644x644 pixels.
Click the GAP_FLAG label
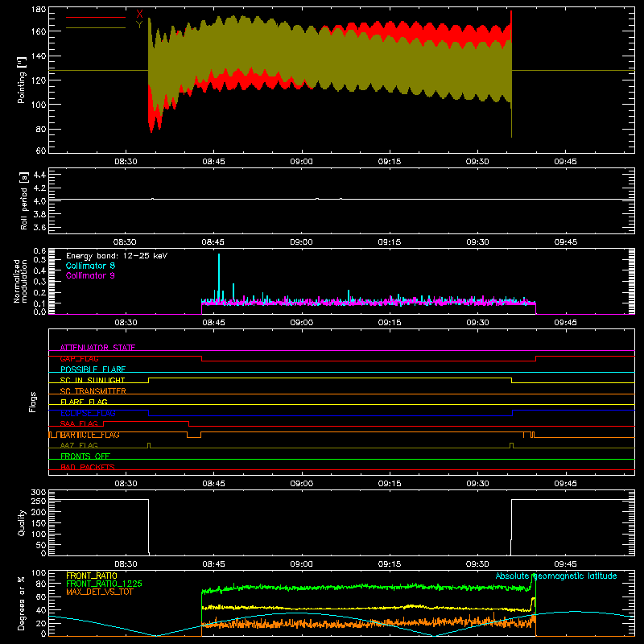pos(79,358)
